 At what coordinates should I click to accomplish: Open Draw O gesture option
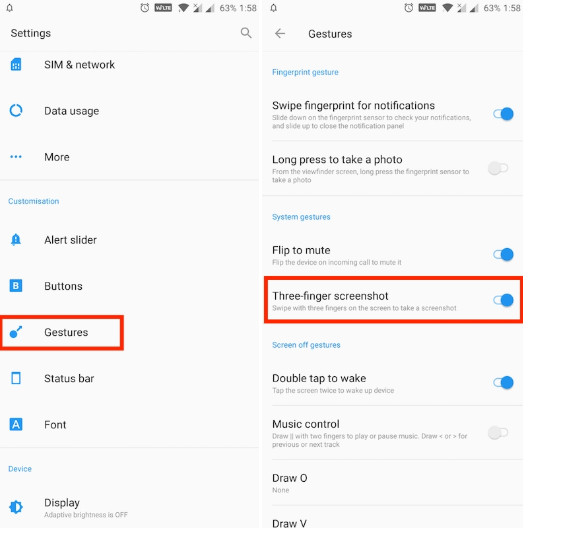393,483
